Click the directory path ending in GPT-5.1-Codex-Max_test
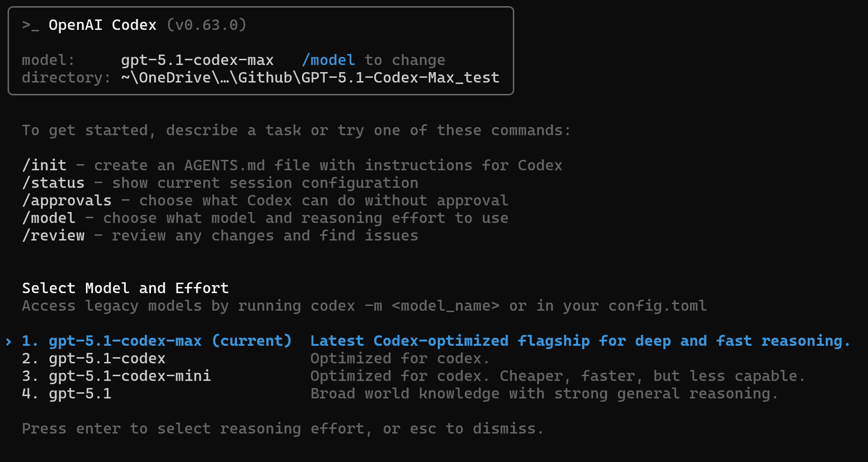Screen dimensions: 868x462 (310, 78)
